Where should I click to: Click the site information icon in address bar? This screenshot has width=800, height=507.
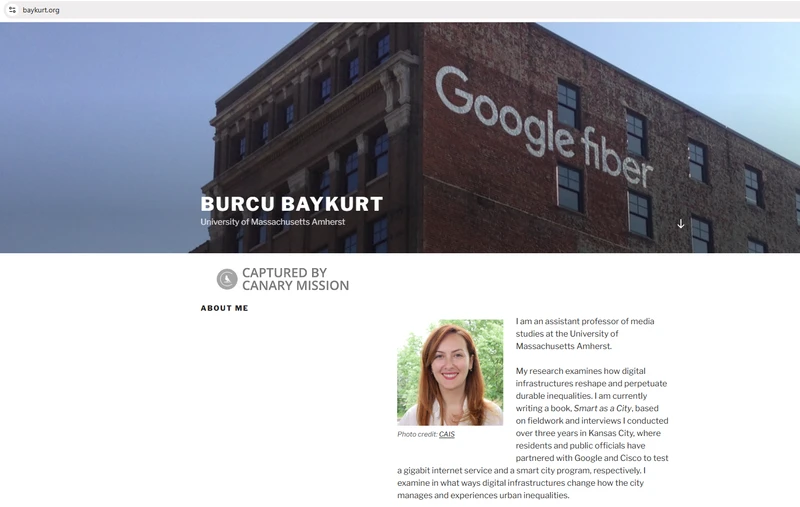(x=11, y=10)
